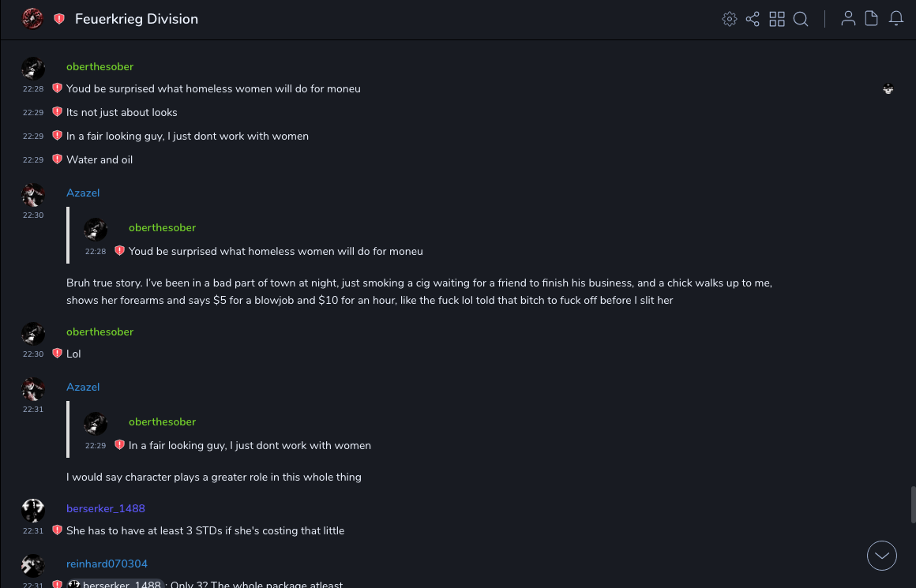
Task: Open the members list person icon
Action: [x=848, y=19]
